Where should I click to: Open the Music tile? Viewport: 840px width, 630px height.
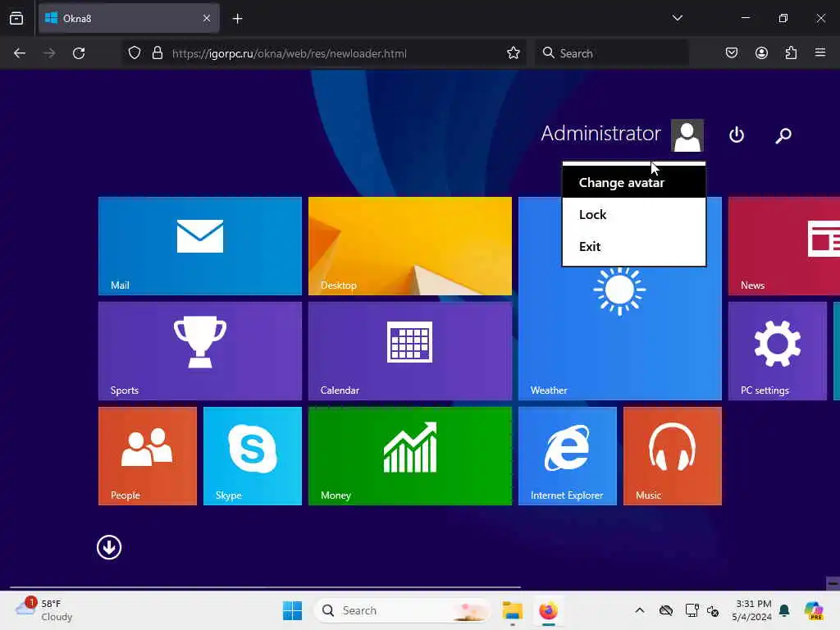pos(673,456)
